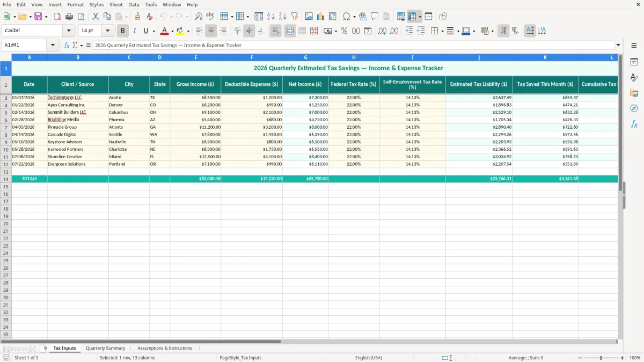The image size is (644, 362).
Task: Toggle Center Horizontally alignment
Action: (x=211, y=31)
